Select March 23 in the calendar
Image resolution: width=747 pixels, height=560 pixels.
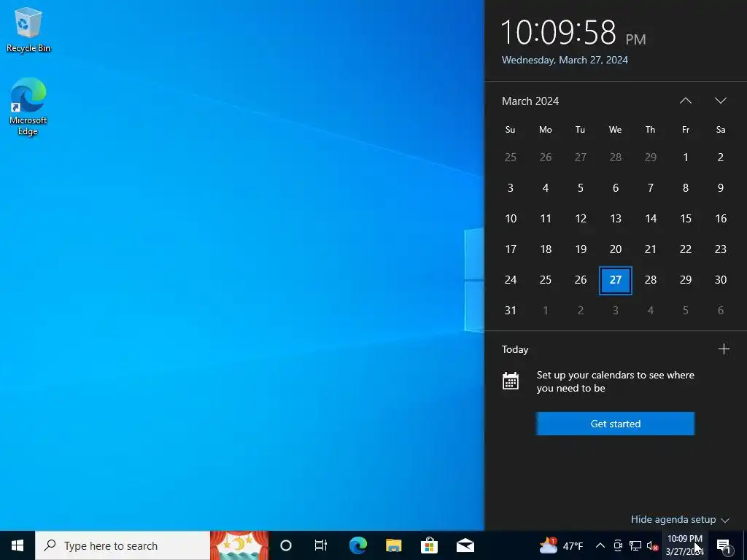721,249
